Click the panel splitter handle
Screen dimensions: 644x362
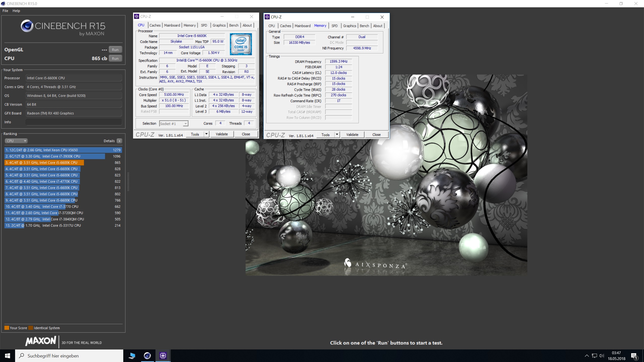tap(128, 182)
